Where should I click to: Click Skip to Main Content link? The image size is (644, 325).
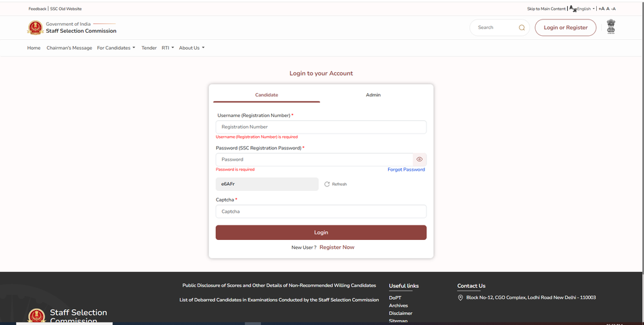click(x=547, y=9)
